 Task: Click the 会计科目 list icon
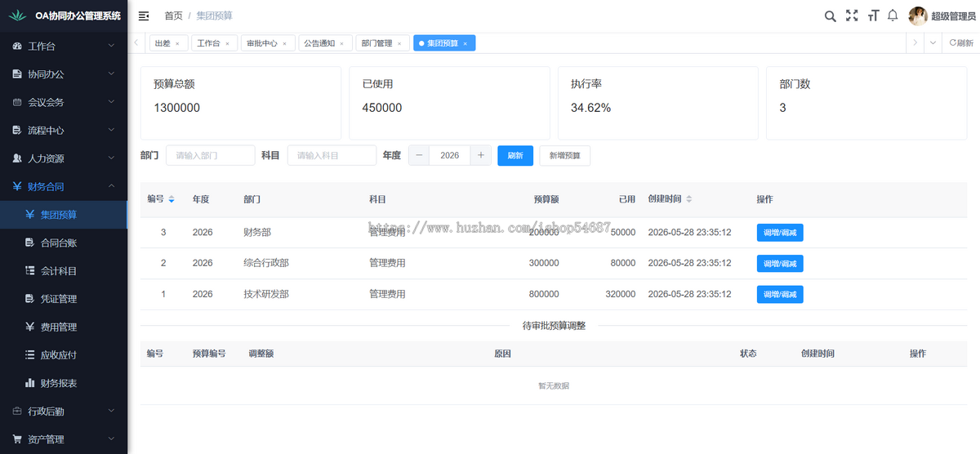pyautogui.click(x=30, y=270)
